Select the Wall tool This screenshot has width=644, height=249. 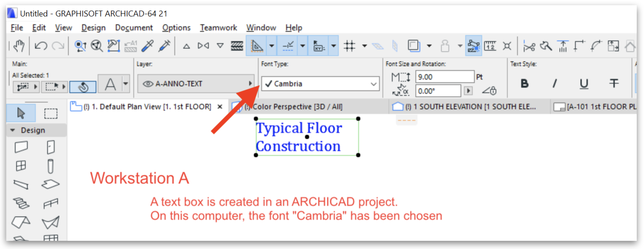21,147
